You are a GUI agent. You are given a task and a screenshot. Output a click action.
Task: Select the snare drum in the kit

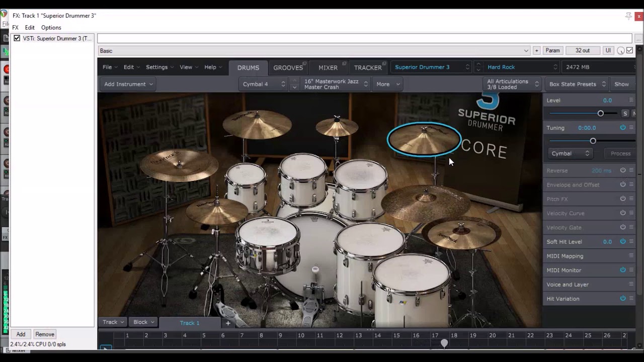[268, 245]
